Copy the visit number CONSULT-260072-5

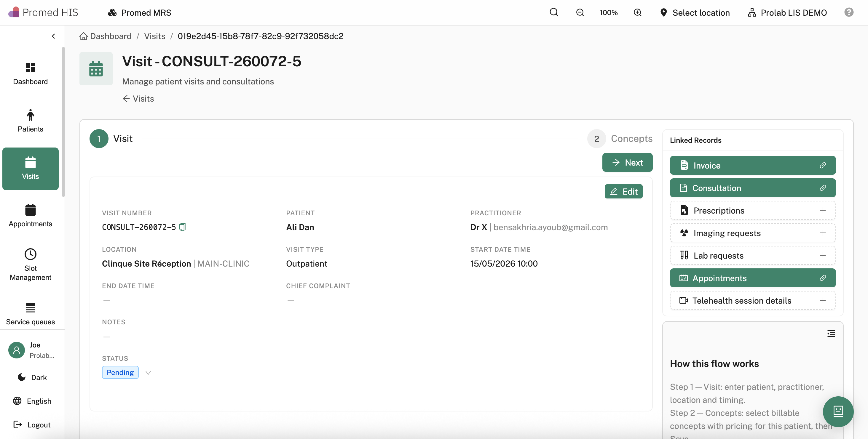tap(182, 227)
